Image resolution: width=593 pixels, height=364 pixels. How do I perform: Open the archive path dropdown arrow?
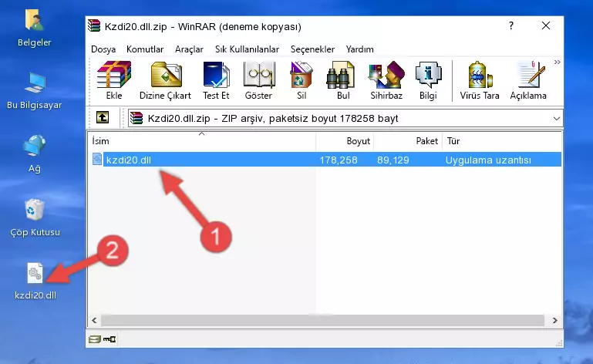(x=556, y=119)
